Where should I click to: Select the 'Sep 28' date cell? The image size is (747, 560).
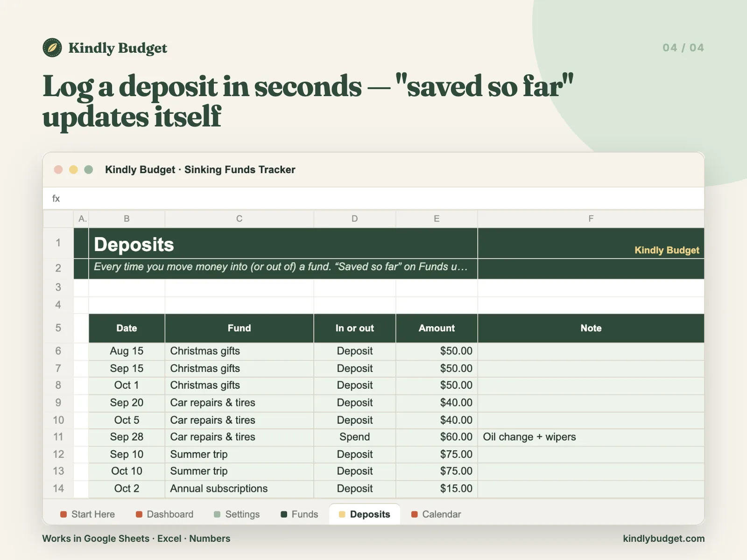click(127, 437)
